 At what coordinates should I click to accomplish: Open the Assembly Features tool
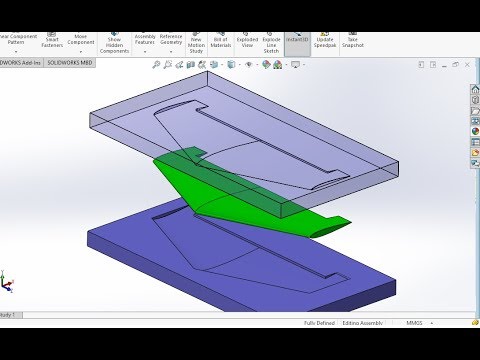145,39
